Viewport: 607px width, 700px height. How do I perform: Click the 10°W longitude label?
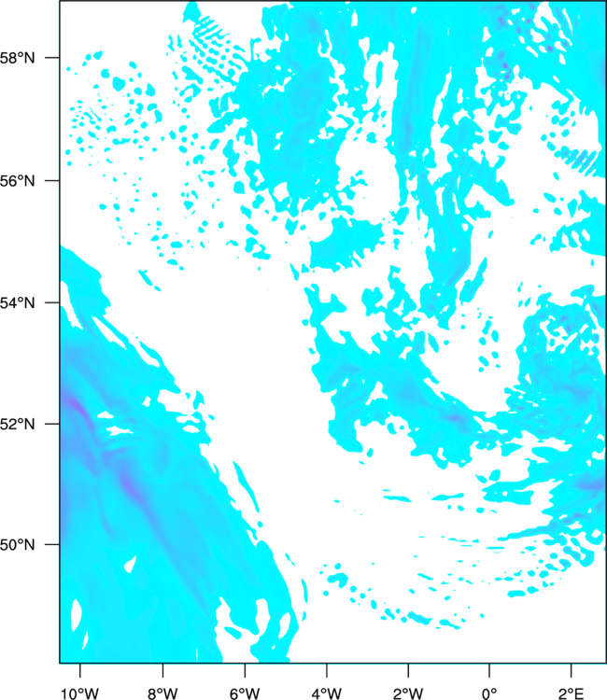coord(80,693)
